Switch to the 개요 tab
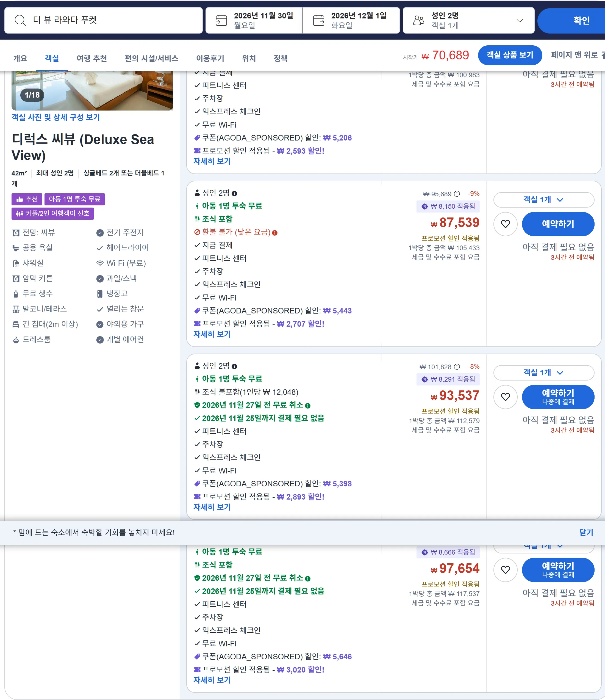 click(x=20, y=59)
